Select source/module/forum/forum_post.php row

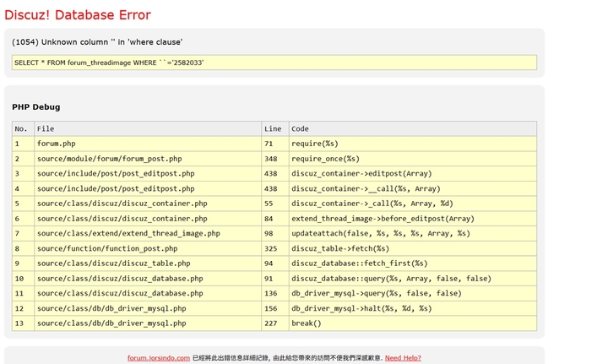(274, 159)
